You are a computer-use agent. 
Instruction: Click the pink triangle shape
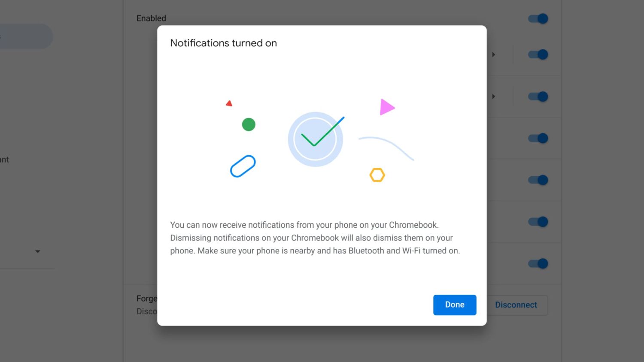point(386,107)
